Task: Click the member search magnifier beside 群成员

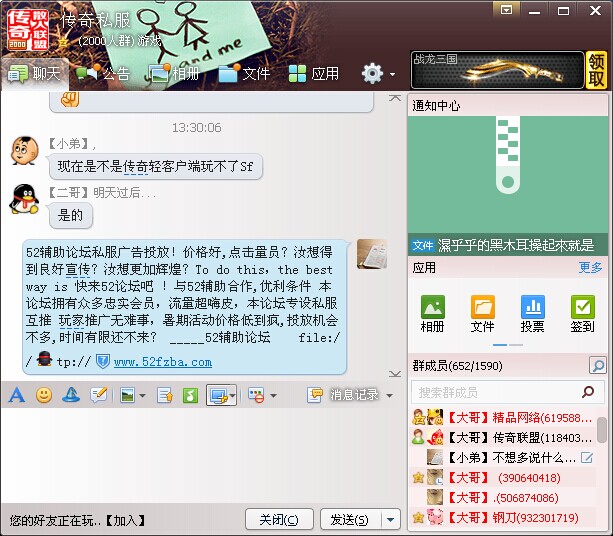Action: [x=597, y=366]
